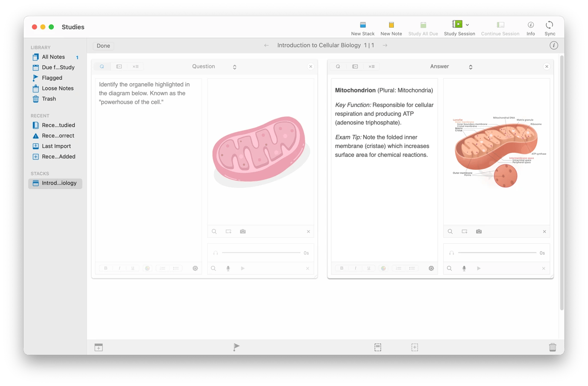Start Study All Due
This screenshot has height=386, width=588.
(423, 28)
